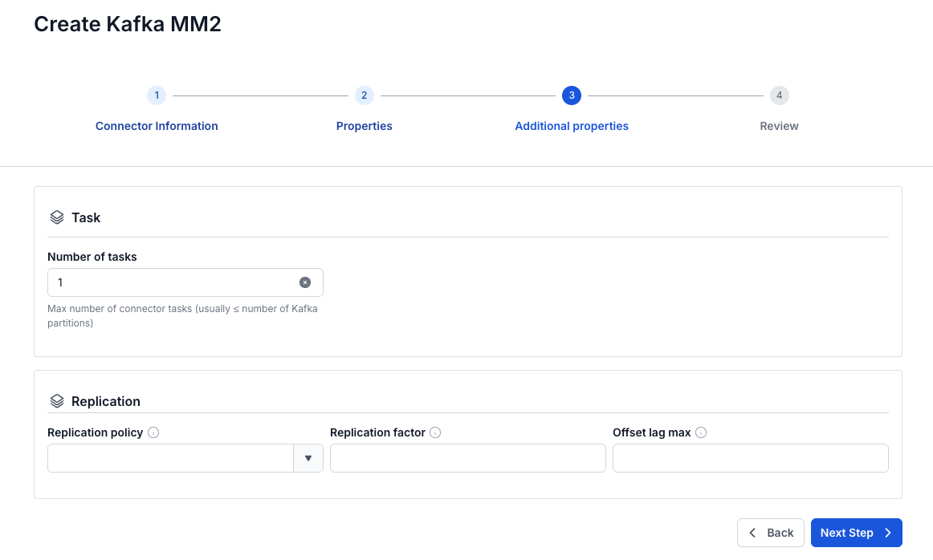The image size is (933, 560).
Task: Click the chevron in Next Step button
Action: pyautogui.click(x=888, y=533)
